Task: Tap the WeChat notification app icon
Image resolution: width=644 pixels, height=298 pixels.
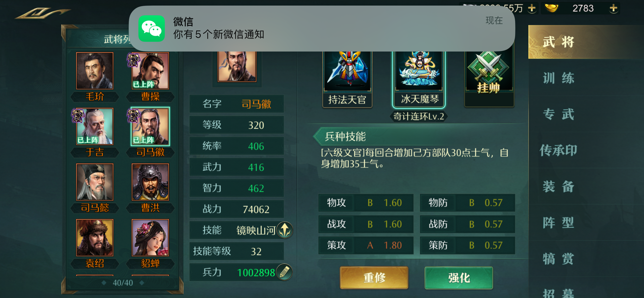Action: point(152,28)
